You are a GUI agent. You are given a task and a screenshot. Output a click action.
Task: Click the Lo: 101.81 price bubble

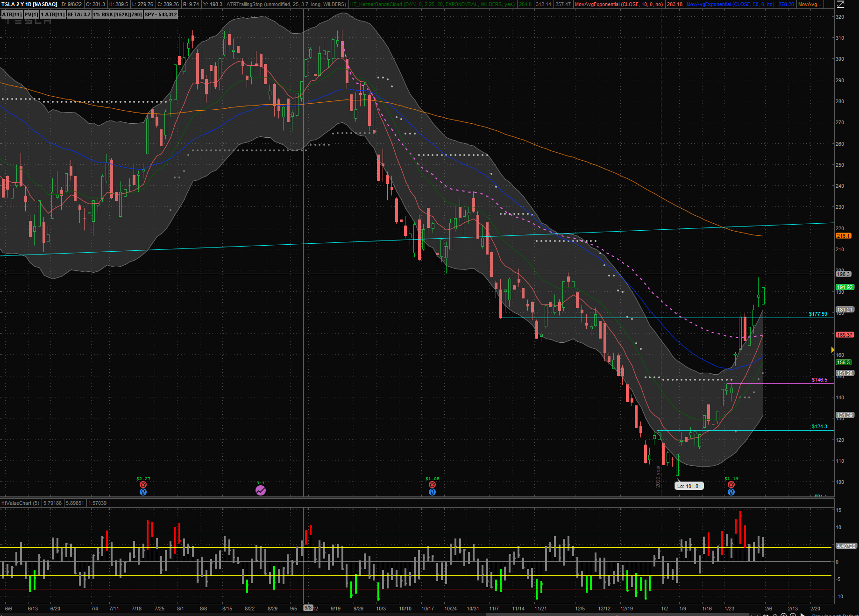689,486
